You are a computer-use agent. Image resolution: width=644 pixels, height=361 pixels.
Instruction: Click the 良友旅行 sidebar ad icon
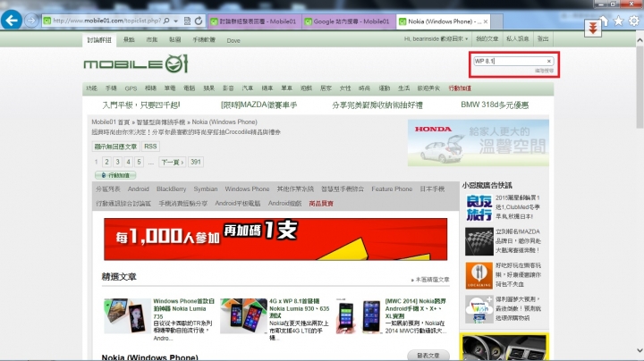pos(479,207)
